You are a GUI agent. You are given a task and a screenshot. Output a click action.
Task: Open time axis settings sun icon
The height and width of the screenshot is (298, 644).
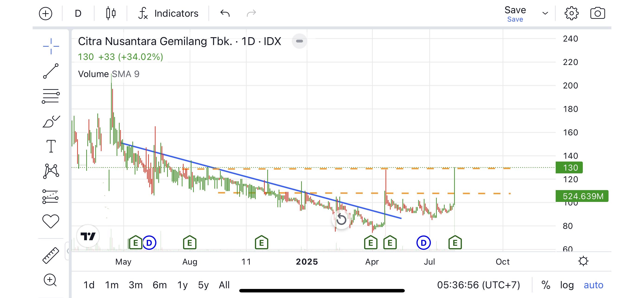[x=583, y=261]
